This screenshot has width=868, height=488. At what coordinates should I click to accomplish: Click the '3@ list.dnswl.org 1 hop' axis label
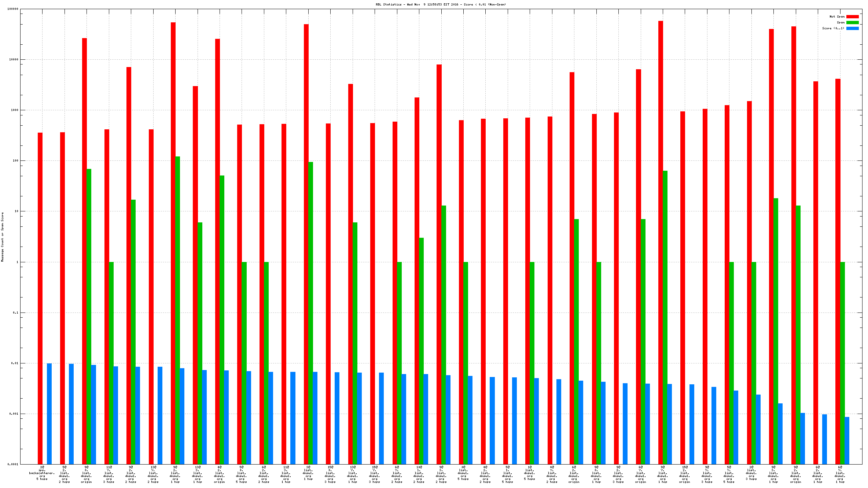point(308,473)
